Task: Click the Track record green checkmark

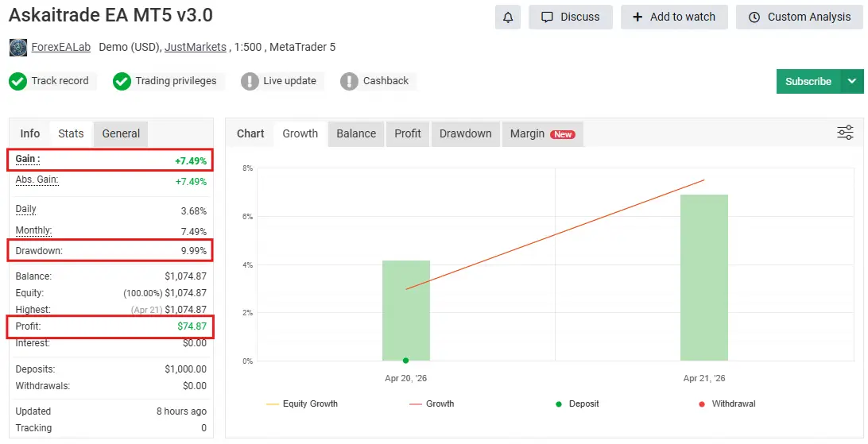Action: tap(18, 81)
